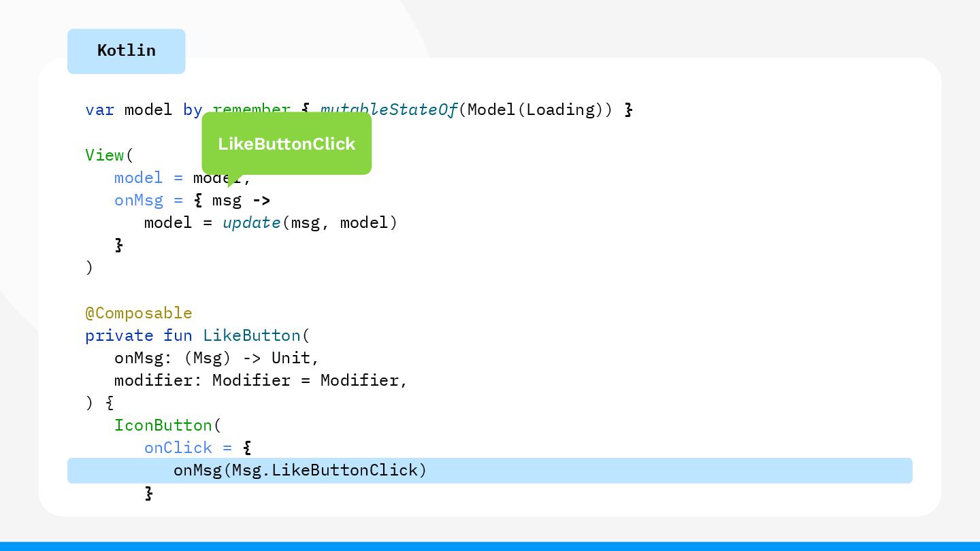The width and height of the screenshot is (980, 551).
Task: Click the 'var' keyword in first line
Action: pyautogui.click(x=99, y=110)
